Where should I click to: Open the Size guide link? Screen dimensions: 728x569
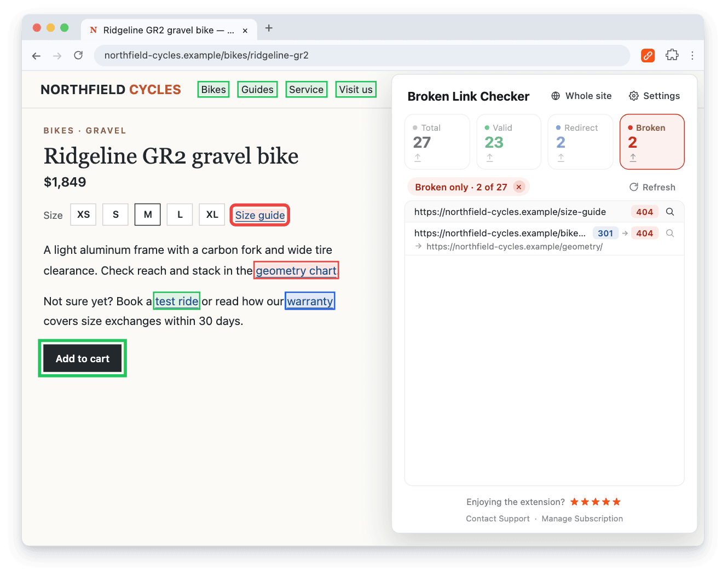(260, 215)
